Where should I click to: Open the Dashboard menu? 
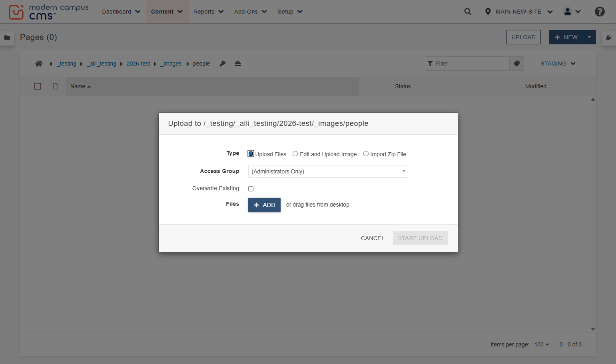121,12
